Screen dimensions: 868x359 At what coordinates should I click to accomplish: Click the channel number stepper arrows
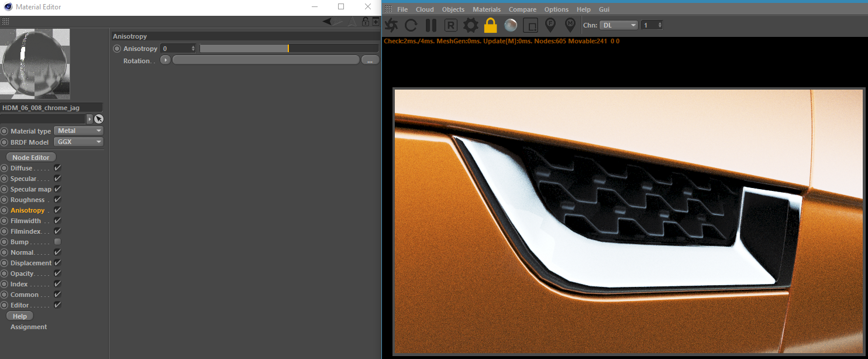pos(660,25)
